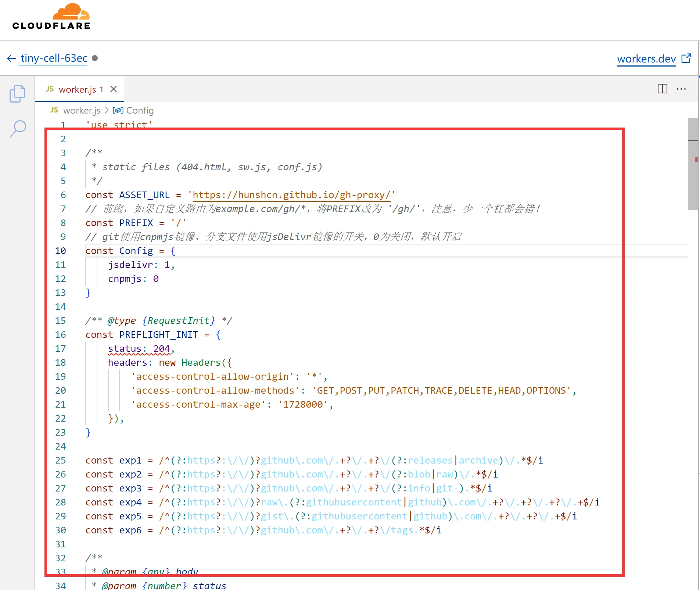Click Config in the breadcrumb
This screenshot has height=590, width=700.
coord(140,110)
